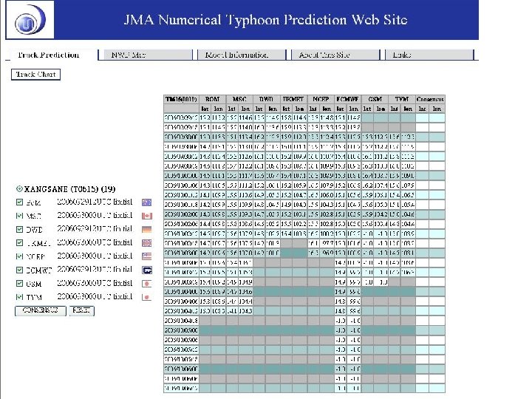Toggle the GSM model checkbox
Screen dimensions: 532x399
point(19,284)
